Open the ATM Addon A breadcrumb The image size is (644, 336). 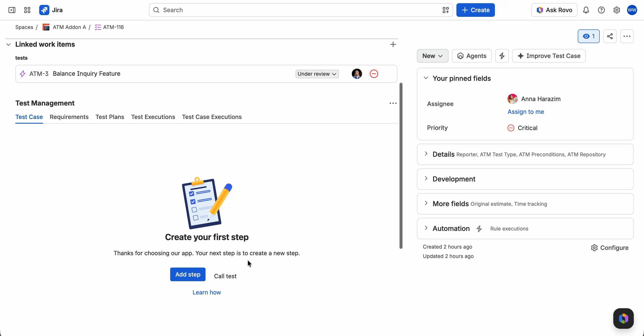coord(64,27)
